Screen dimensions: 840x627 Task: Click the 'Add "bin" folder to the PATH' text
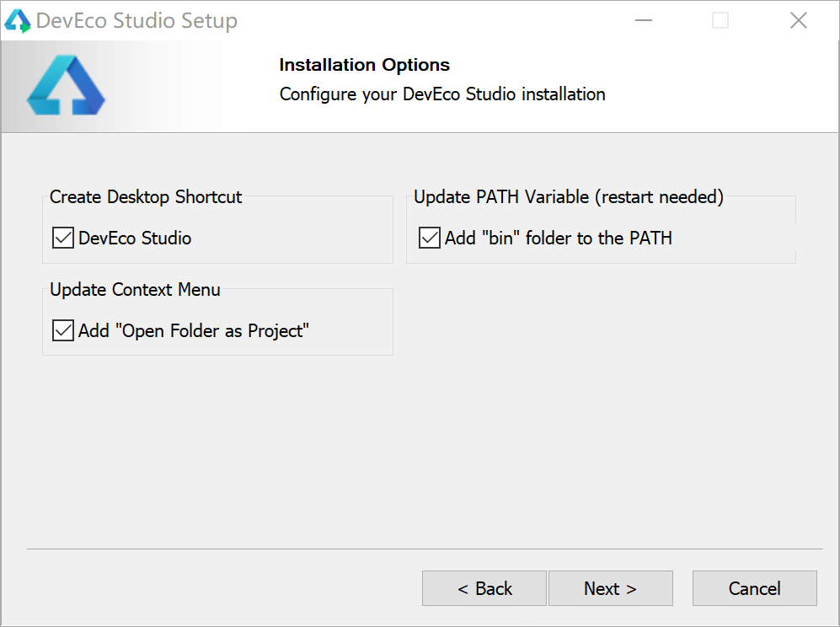tap(559, 238)
